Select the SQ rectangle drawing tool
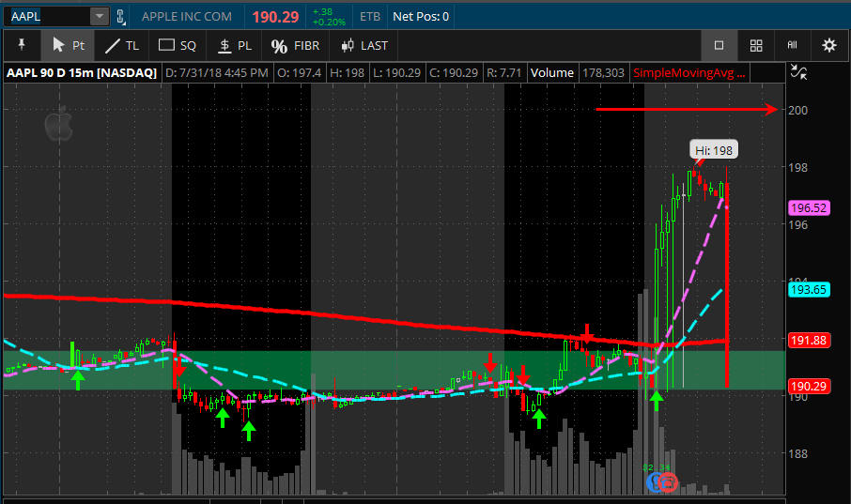The width and height of the screenshot is (851, 504). tap(177, 46)
